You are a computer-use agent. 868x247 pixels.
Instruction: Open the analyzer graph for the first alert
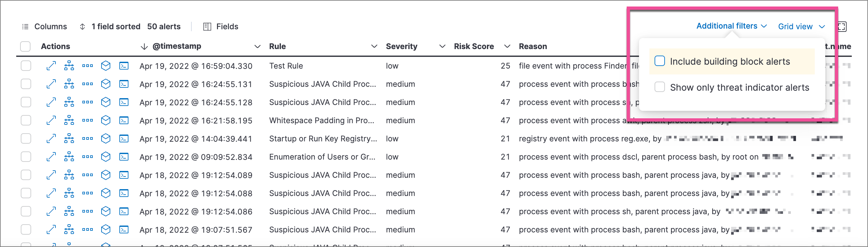[69, 66]
